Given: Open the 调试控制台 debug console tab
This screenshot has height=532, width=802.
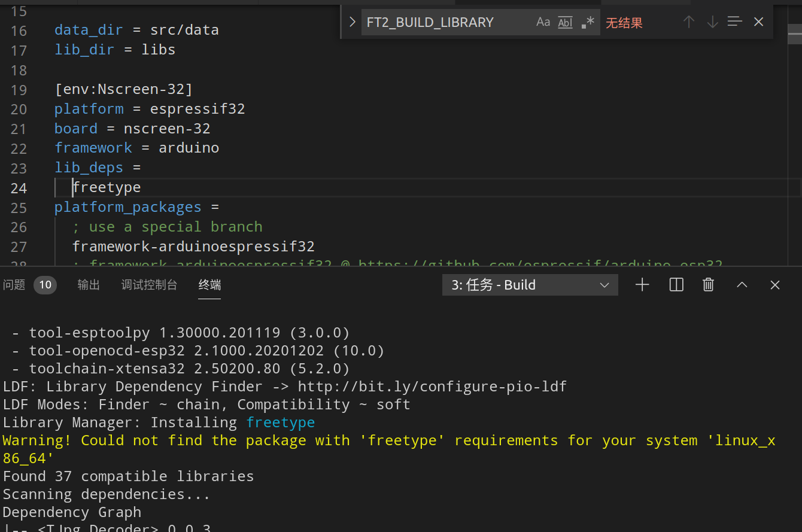Looking at the screenshot, I should pos(150,285).
